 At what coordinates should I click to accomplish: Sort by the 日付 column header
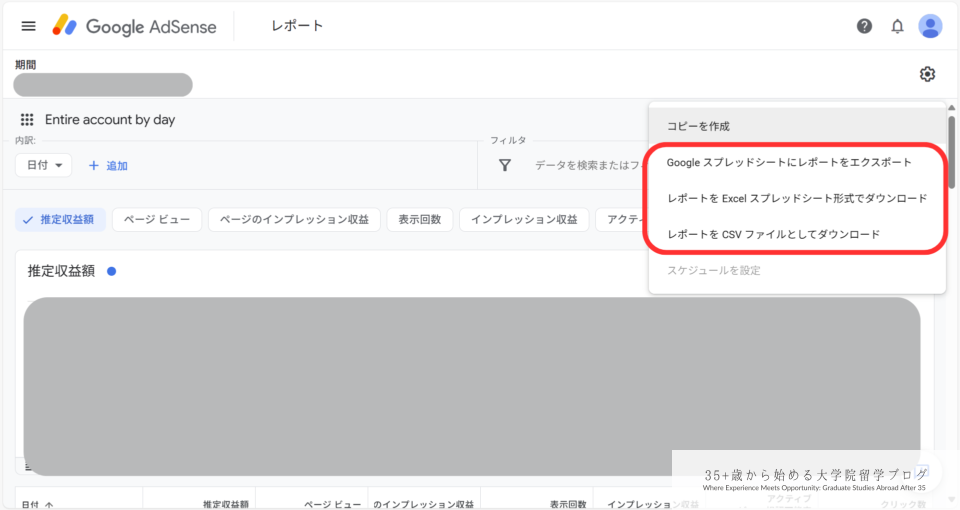tap(37, 504)
